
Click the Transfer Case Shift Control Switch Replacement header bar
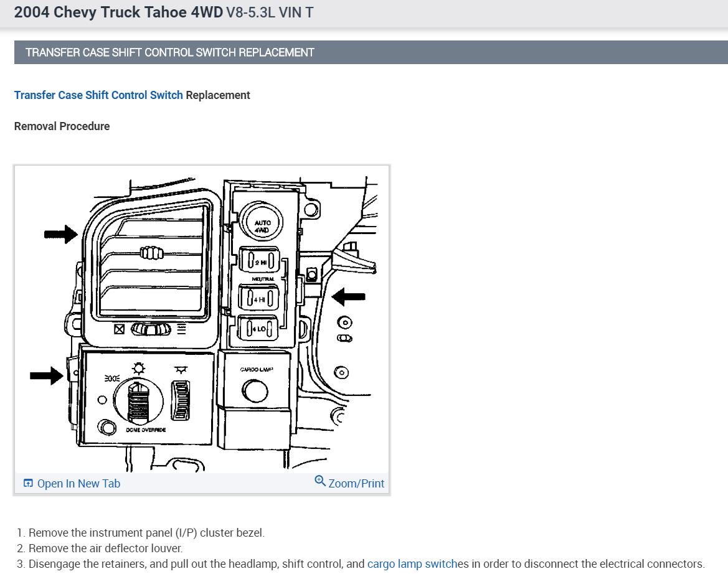371,52
